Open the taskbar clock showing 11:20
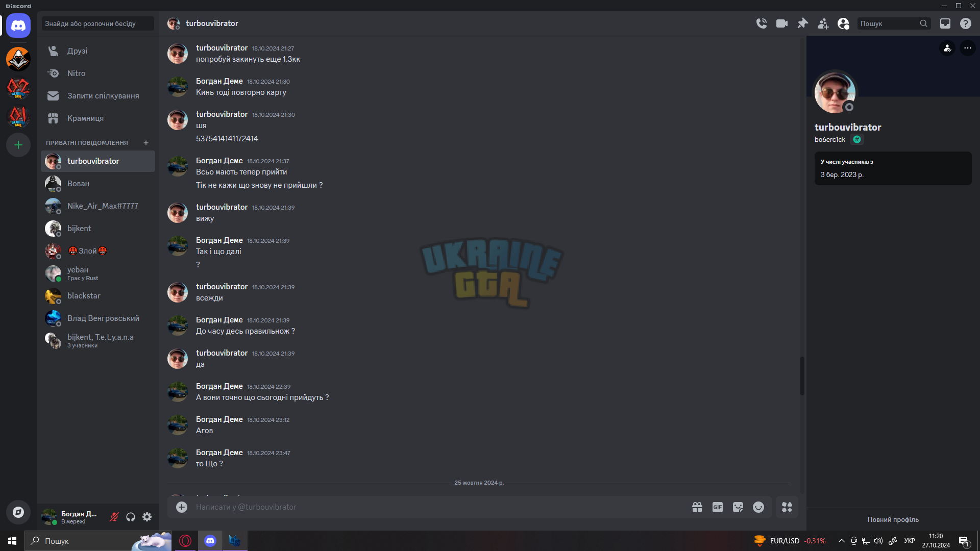 click(x=936, y=541)
